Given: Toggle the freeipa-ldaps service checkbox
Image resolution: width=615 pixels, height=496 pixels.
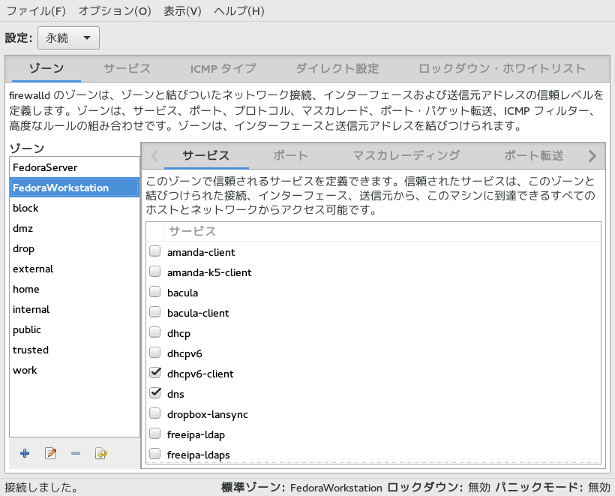Looking at the screenshot, I should [155, 454].
